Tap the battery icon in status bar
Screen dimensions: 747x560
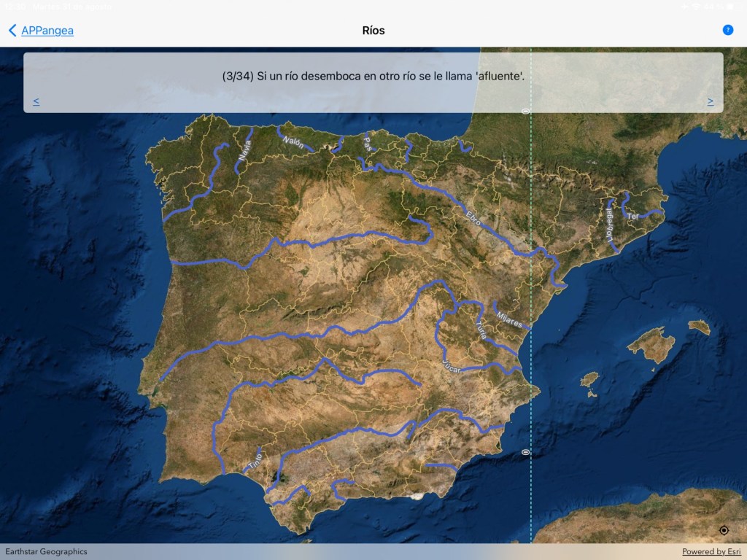click(735, 7)
